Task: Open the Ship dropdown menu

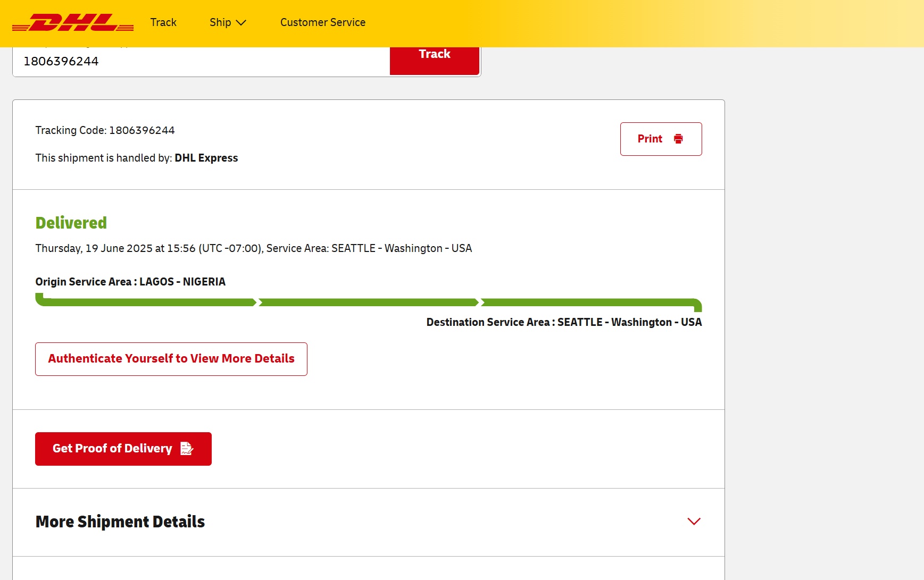Action: (x=228, y=22)
